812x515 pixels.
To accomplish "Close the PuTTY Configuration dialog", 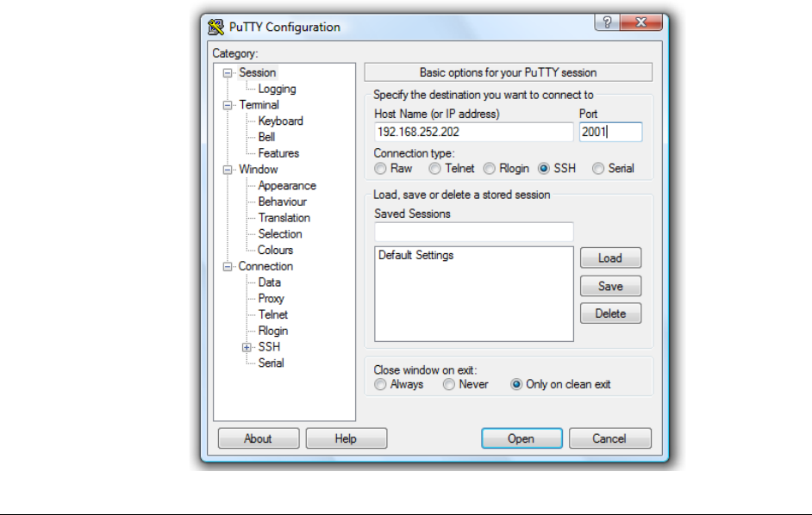I will point(641,22).
